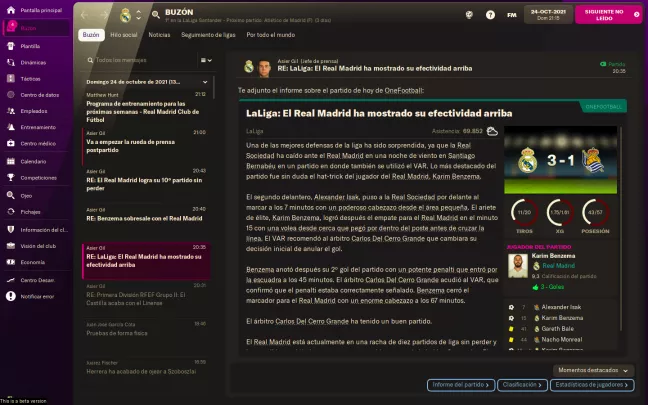Screen dimensions: 648x405
Task: Click Nacho Monreal in match events
Action: pyautogui.click(x=562, y=339)
